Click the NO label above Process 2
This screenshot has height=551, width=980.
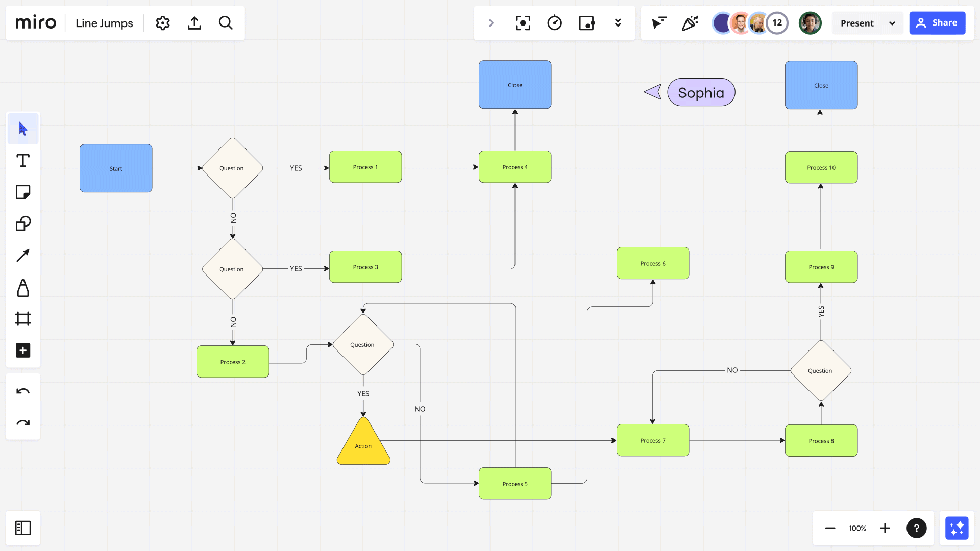pos(233,322)
